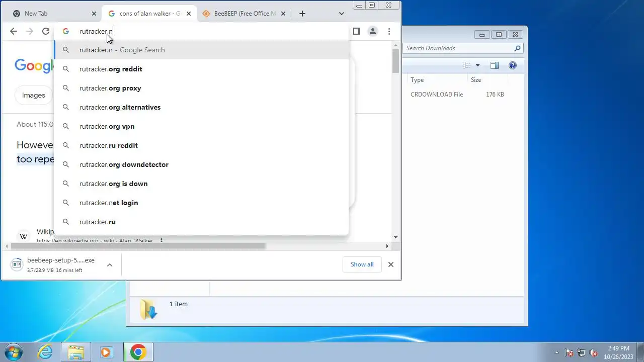The image size is (644, 362).
Task: Switch to BeeBEEP Free Office tab
Action: pos(244,14)
